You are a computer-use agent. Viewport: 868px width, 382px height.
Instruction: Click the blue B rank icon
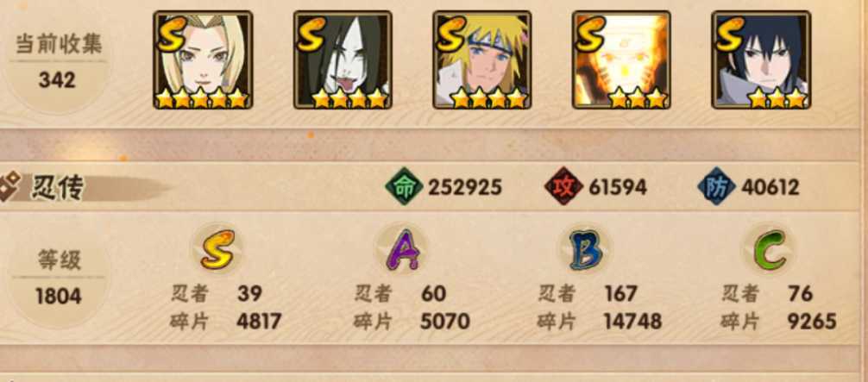pos(586,250)
